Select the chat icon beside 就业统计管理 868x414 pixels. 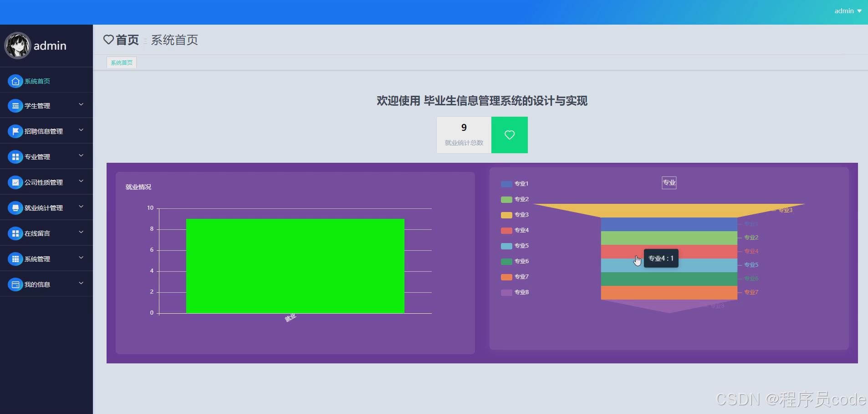[x=15, y=207]
